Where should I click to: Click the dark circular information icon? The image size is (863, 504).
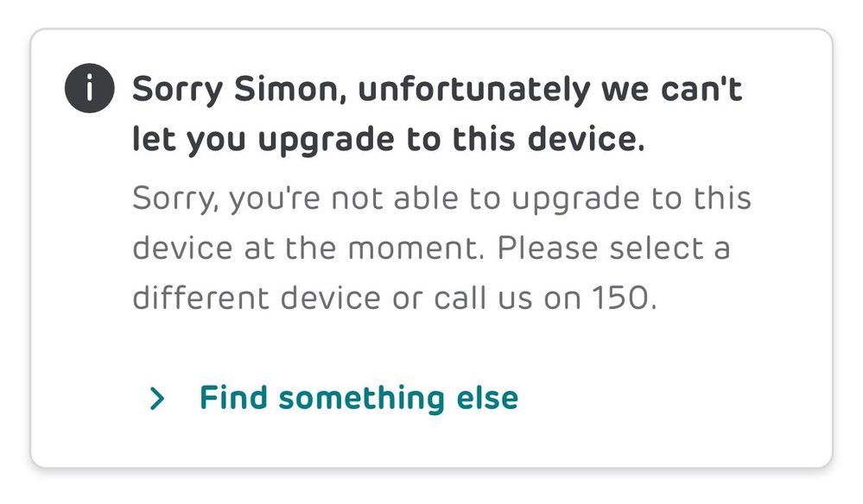point(89,89)
